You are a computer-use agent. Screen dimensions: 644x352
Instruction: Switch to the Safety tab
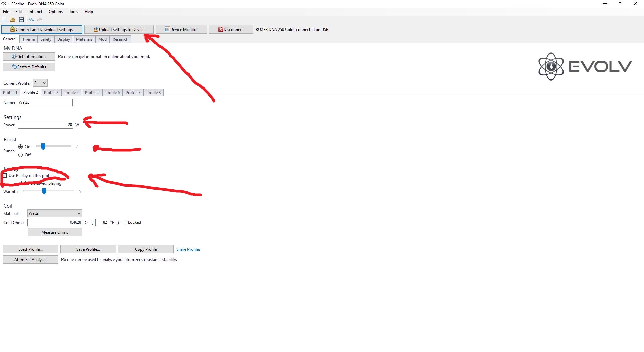coord(46,39)
